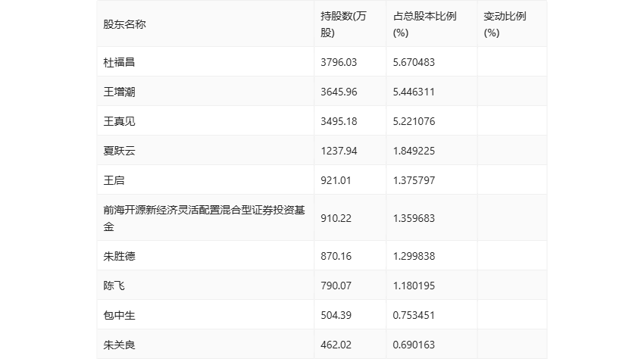
Task: Click the holdings value 462.02
Action: 336,345
